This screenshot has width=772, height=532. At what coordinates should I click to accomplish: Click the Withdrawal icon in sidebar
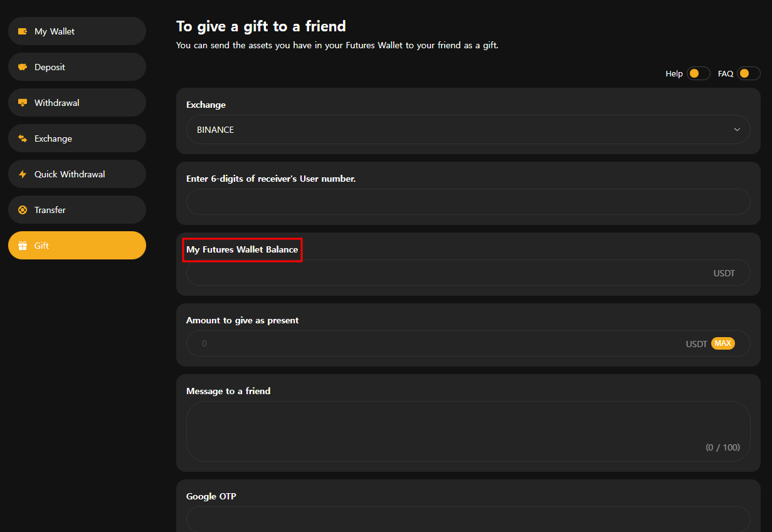pos(23,103)
